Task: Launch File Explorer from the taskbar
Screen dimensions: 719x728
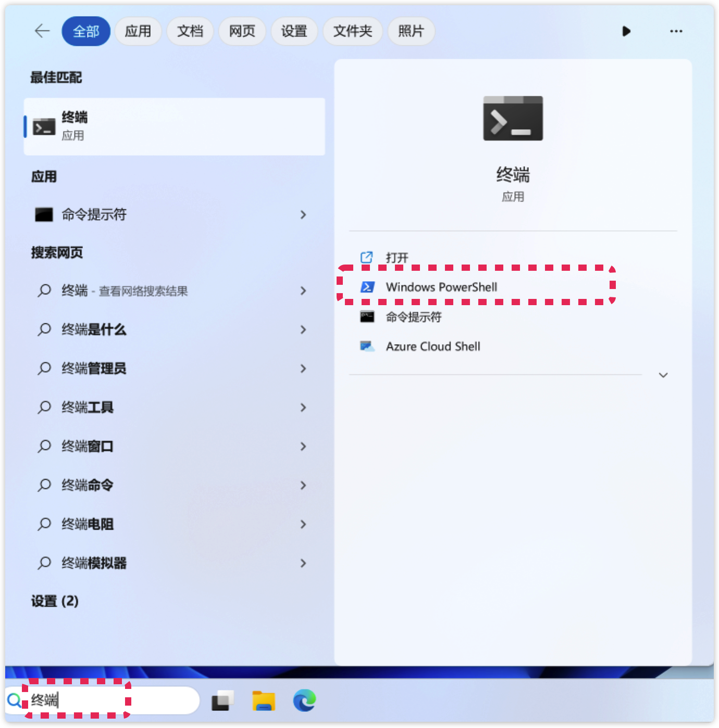Action: (264, 700)
